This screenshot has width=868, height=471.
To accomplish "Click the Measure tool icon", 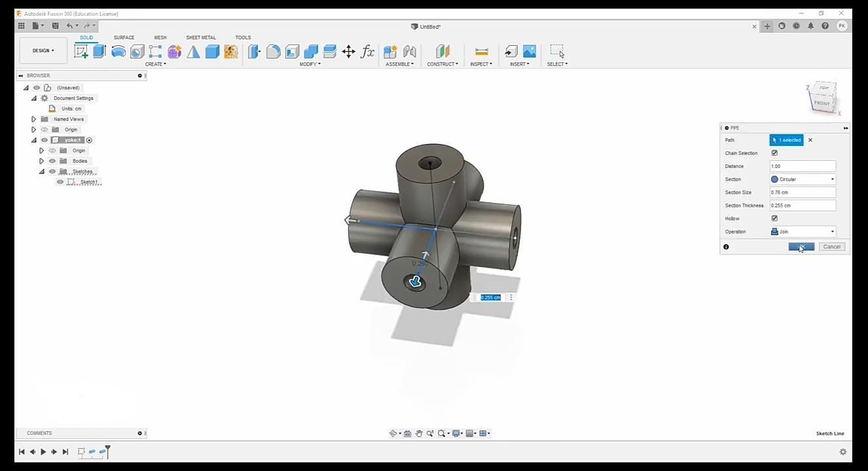I will [481, 52].
